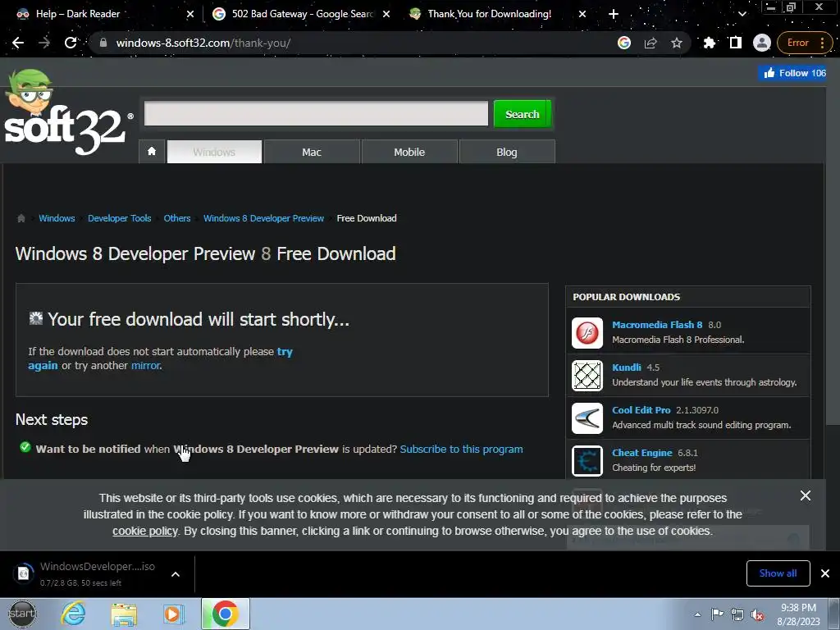The width and height of the screenshot is (840, 630).
Task: Open the taskbar clock showing 9:38 PM
Action: (798, 614)
